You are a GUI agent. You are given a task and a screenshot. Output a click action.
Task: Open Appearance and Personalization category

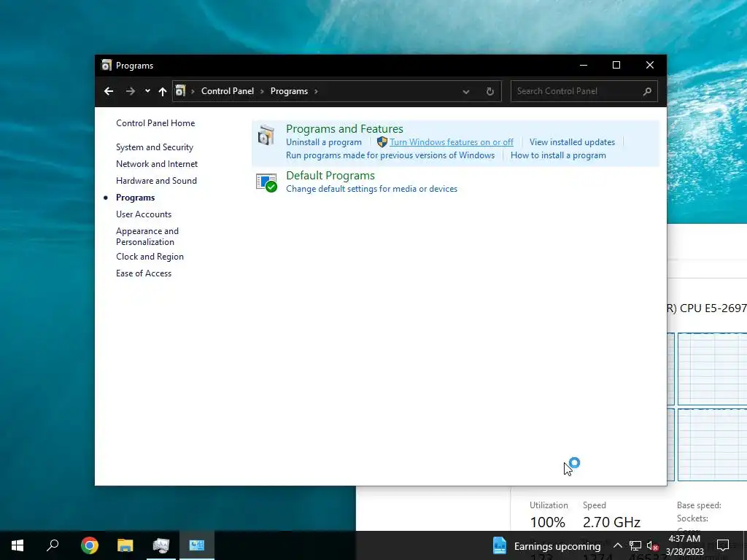click(147, 236)
